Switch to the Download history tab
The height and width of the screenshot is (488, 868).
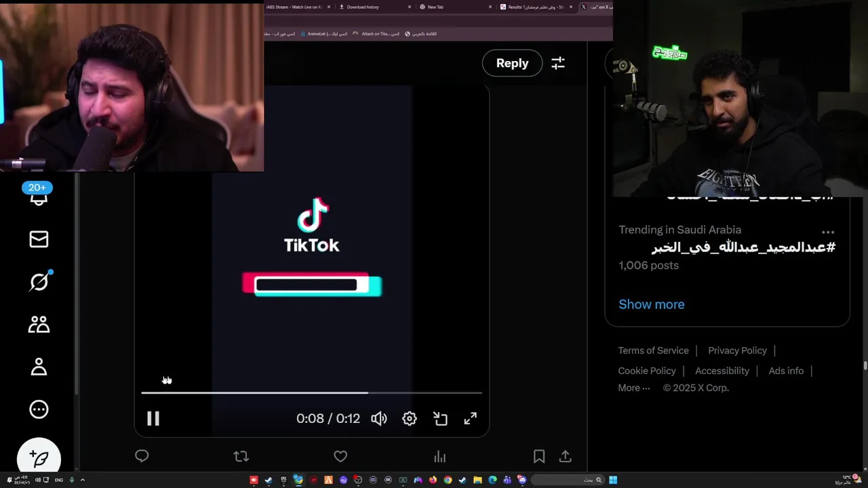(372, 7)
